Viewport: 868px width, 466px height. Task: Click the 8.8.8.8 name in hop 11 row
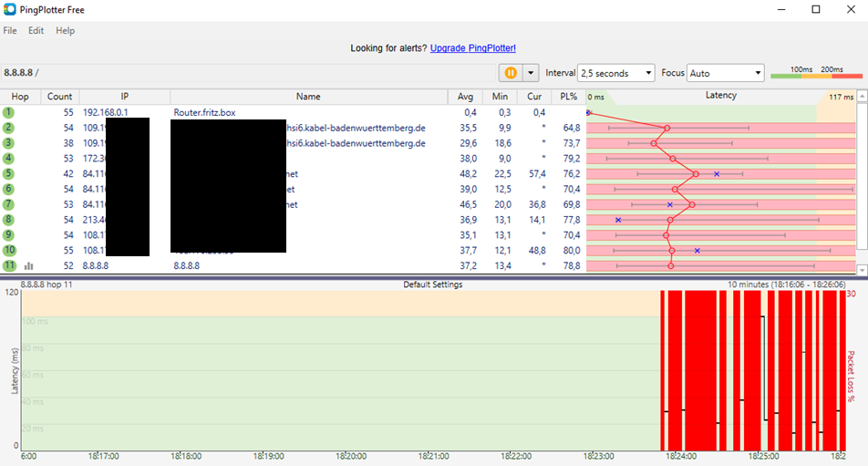187,265
